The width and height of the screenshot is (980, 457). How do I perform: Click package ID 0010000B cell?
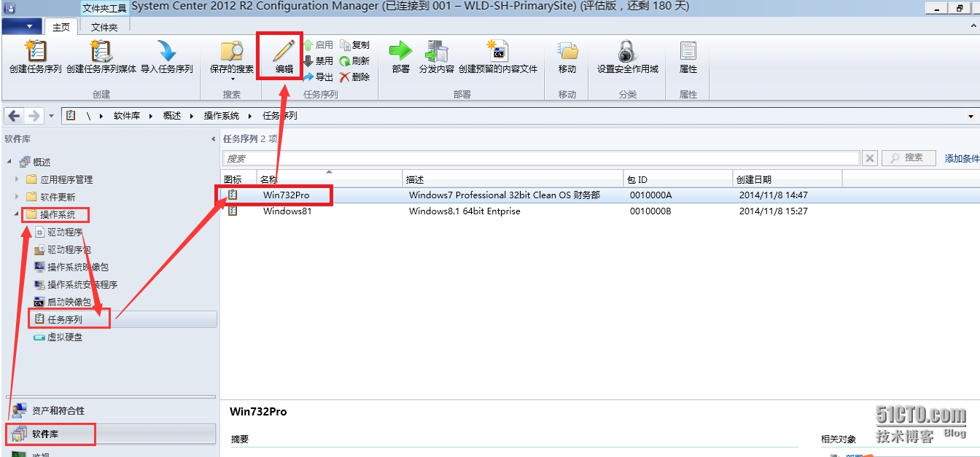pyautogui.click(x=650, y=211)
